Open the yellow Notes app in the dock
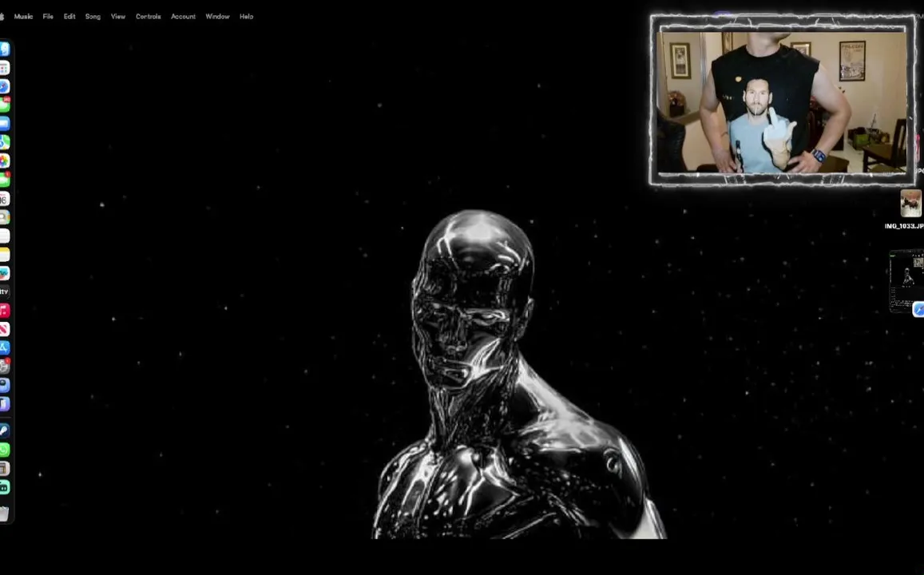The width and height of the screenshot is (924, 575). tap(4, 255)
